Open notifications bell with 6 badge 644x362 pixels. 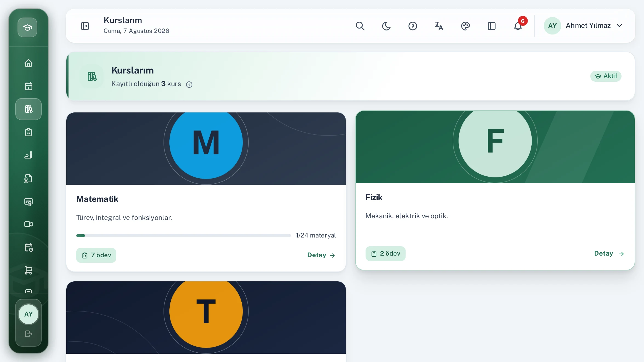pyautogui.click(x=518, y=26)
